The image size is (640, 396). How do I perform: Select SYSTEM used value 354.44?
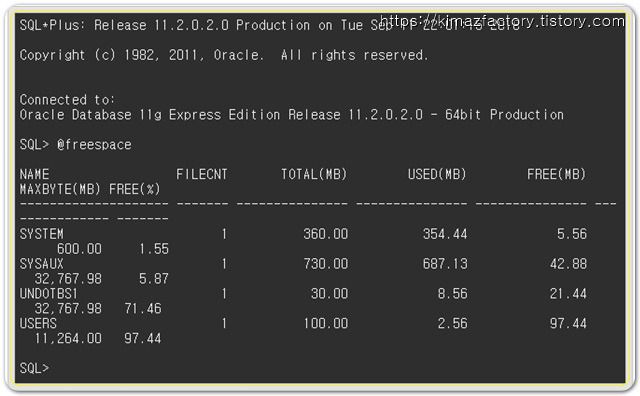[x=445, y=234]
